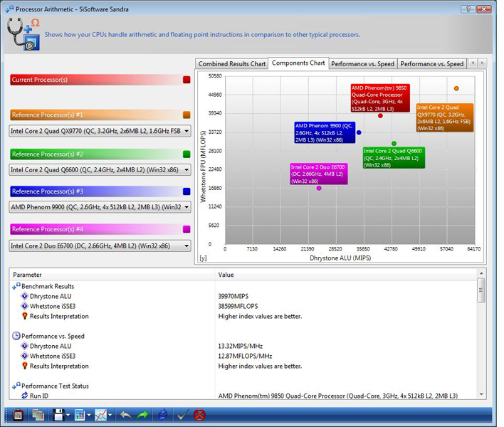Click the grey back arrow icon
The width and height of the screenshot is (504, 427).
(125, 415)
